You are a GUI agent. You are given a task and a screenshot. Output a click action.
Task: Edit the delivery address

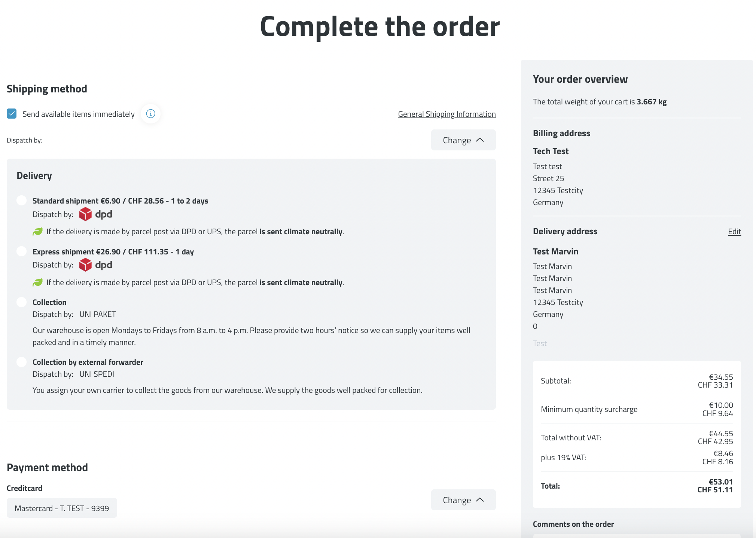tap(734, 232)
